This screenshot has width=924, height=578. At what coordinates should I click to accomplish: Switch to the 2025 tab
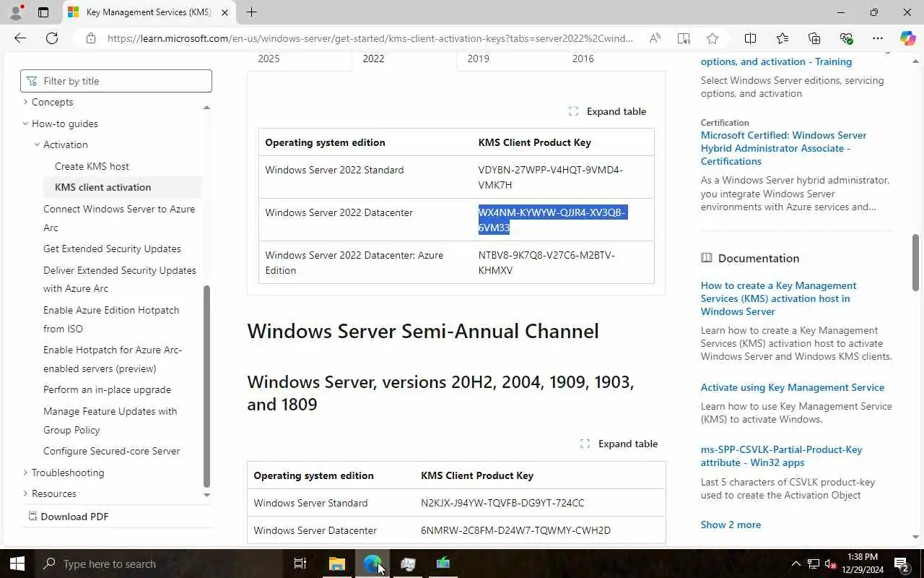269,59
